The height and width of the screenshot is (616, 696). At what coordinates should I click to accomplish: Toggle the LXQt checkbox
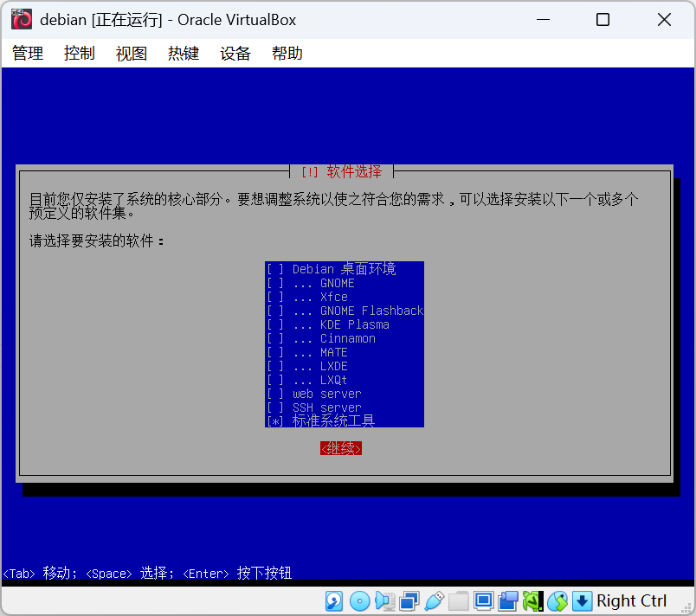point(274,380)
